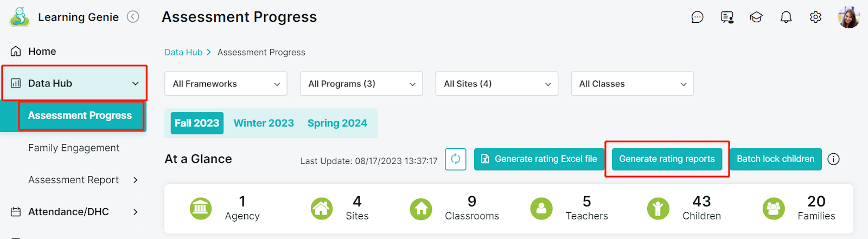This screenshot has height=239, width=868.
Task: Click the Data Hub breadcrumb link
Action: point(183,52)
